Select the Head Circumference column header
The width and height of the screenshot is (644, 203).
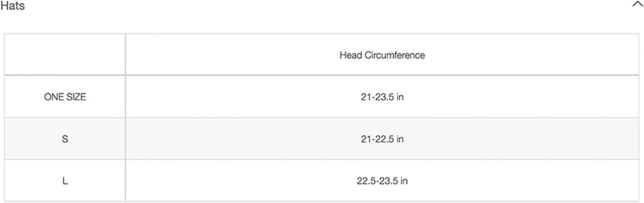[x=382, y=55]
